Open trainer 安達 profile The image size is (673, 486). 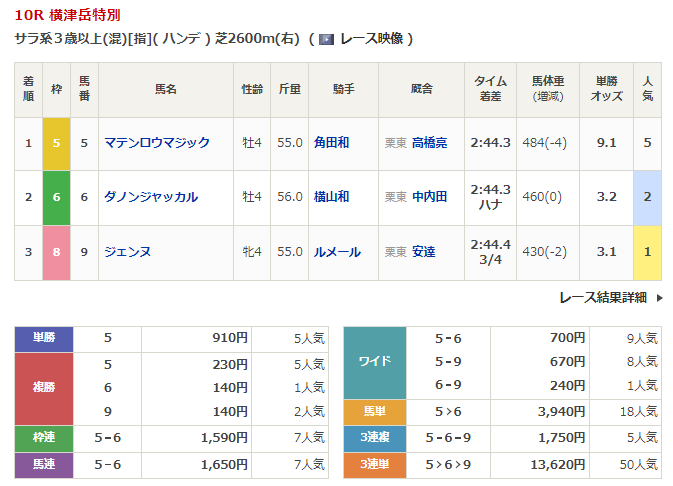424,252
